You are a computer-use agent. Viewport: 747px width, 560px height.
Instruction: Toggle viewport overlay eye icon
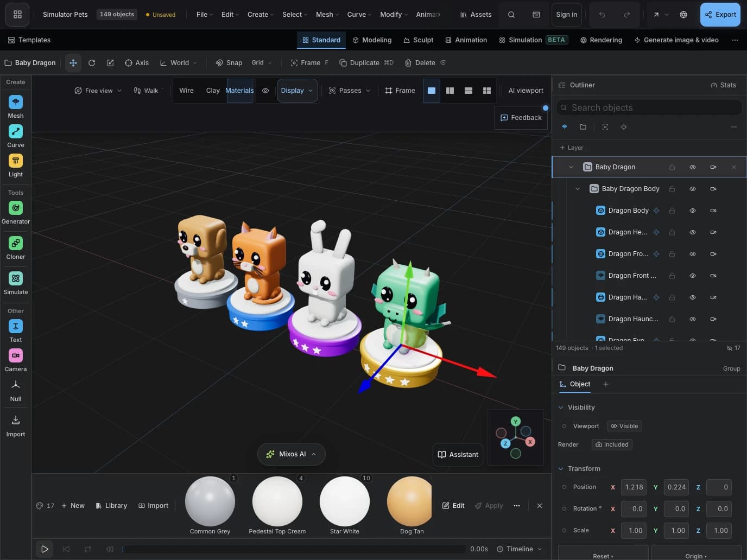pyautogui.click(x=265, y=91)
